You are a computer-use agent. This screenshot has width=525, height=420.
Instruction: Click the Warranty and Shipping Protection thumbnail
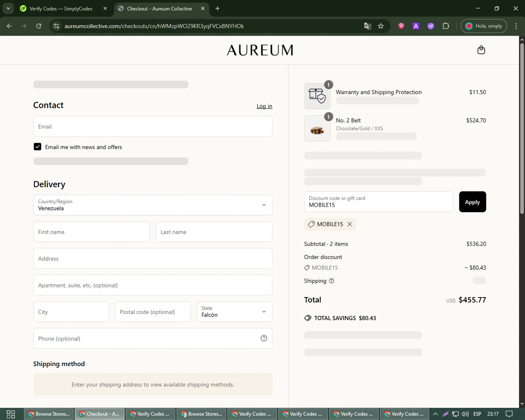coord(317,96)
